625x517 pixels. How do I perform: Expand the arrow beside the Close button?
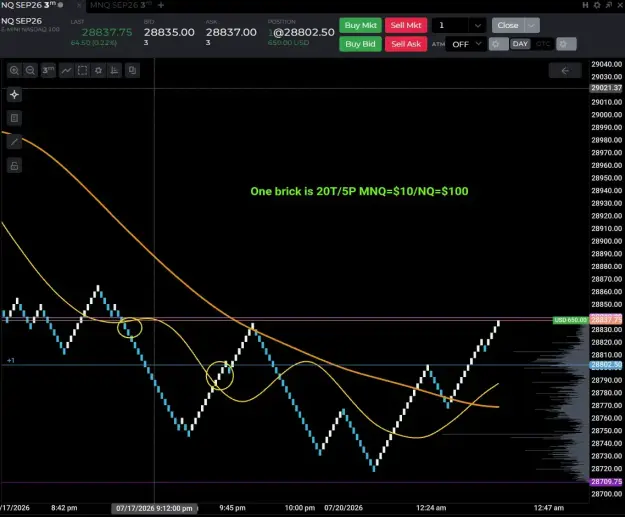click(x=532, y=26)
